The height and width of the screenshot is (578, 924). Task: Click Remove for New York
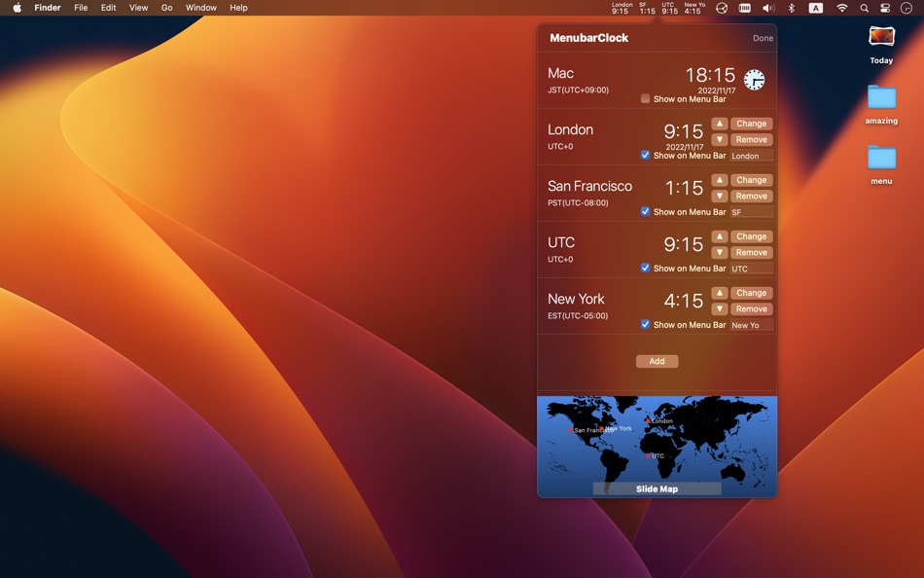tap(751, 309)
